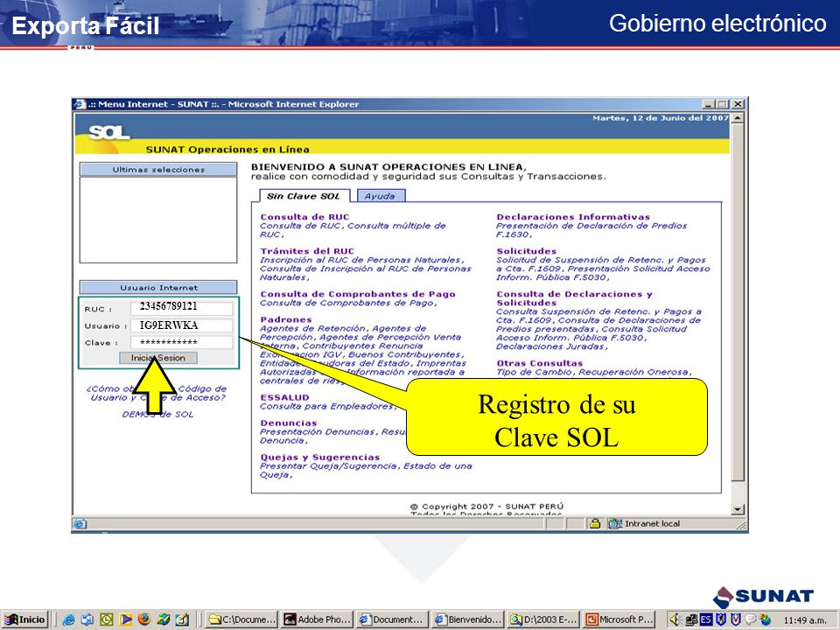Click the system clock showing 11:49 a.m.
Image resolution: width=840 pixels, height=630 pixels.
[805, 620]
